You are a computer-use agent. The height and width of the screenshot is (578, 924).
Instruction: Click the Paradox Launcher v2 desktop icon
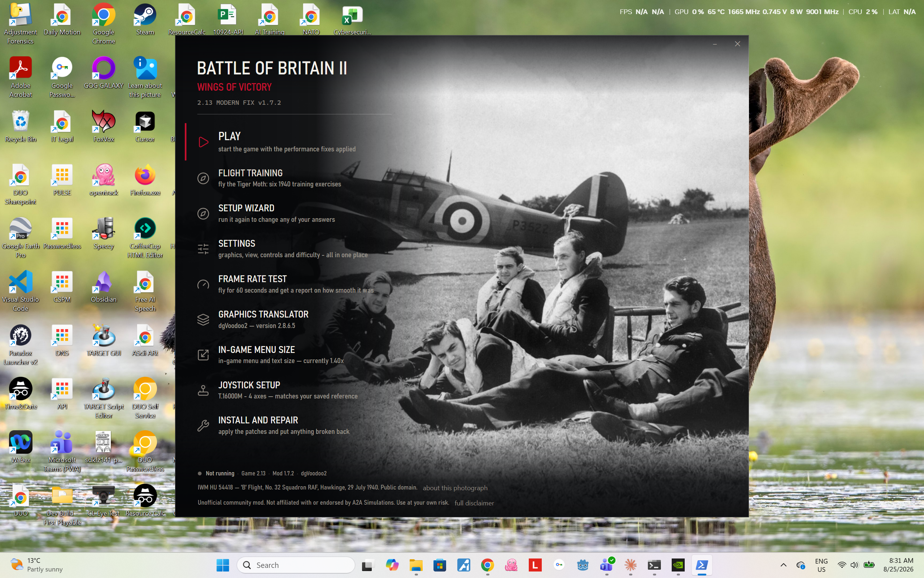pos(21,345)
